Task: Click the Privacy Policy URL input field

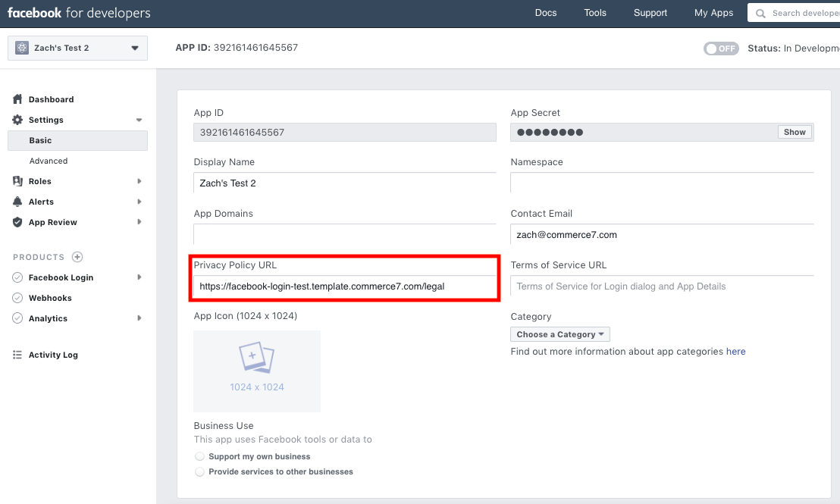Action: click(344, 286)
